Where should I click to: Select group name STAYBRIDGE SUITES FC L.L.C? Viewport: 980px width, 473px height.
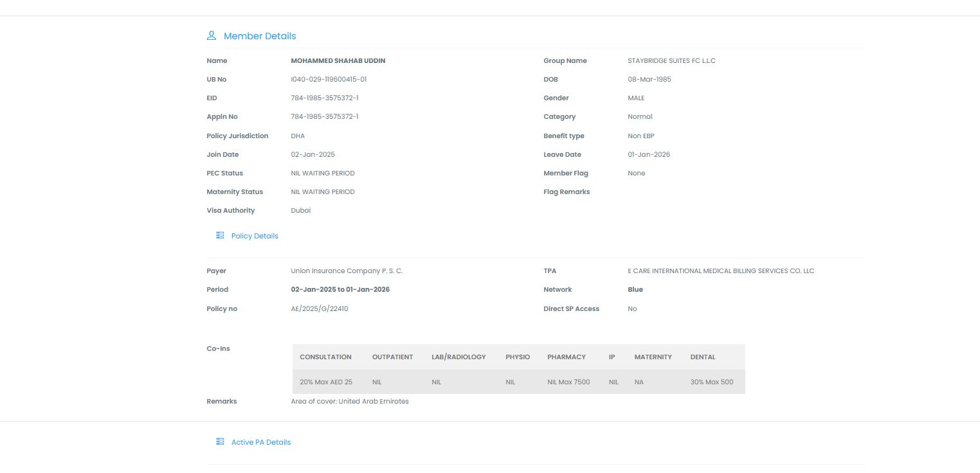(671, 60)
